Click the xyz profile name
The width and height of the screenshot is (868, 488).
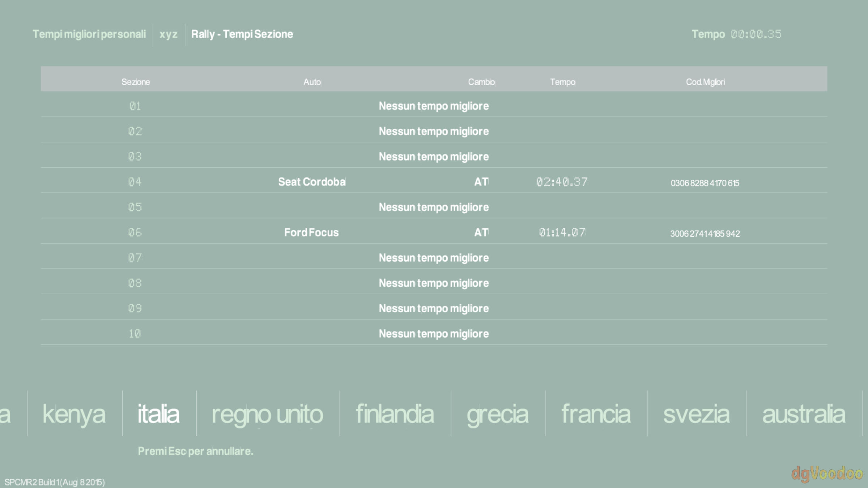(x=169, y=34)
